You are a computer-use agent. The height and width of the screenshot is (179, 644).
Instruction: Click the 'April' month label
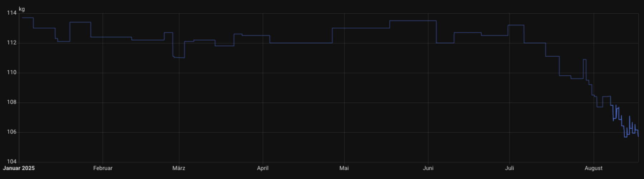[263, 168]
